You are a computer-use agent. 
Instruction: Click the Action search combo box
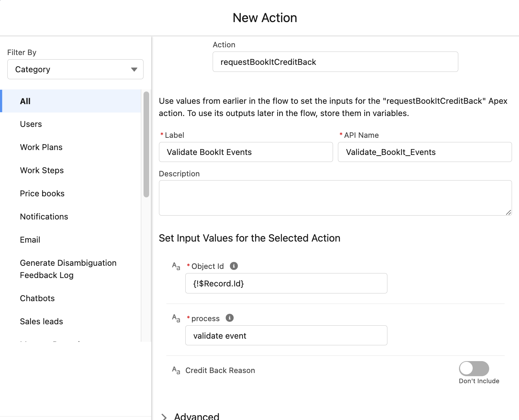click(335, 62)
